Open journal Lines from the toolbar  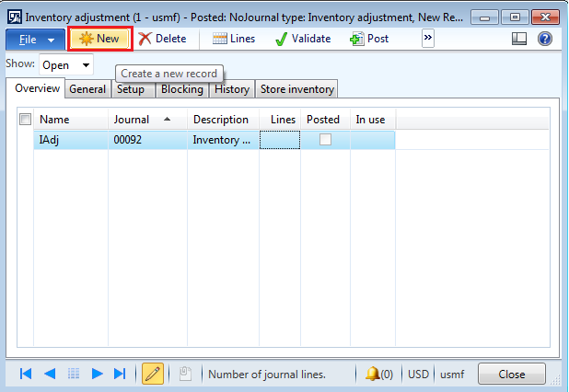[234, 39]
